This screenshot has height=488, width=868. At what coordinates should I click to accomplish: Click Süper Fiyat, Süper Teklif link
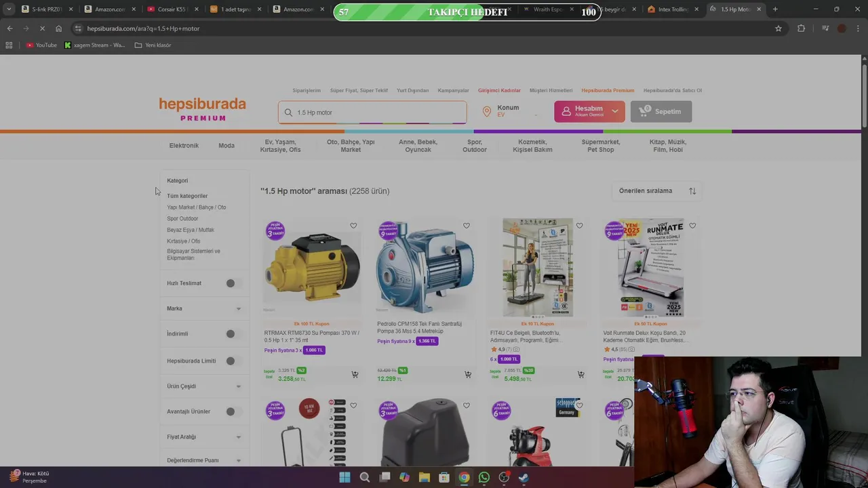tap(359, 90)
